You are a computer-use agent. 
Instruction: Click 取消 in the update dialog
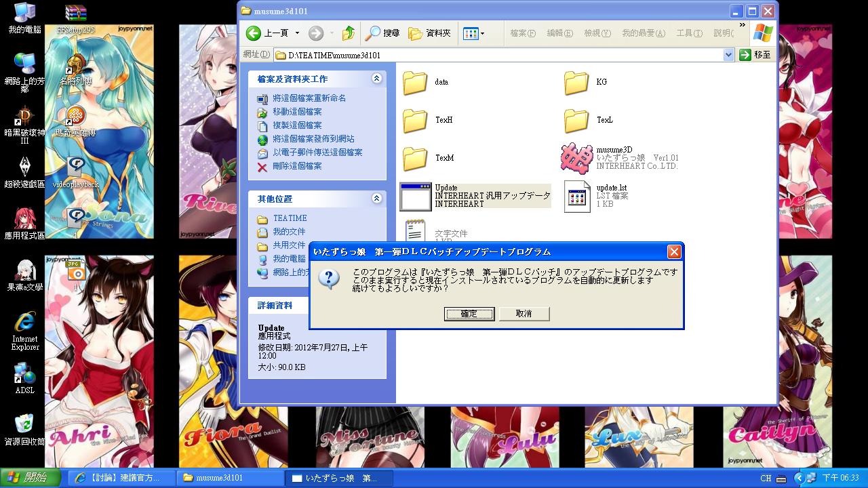click(524, 314)
